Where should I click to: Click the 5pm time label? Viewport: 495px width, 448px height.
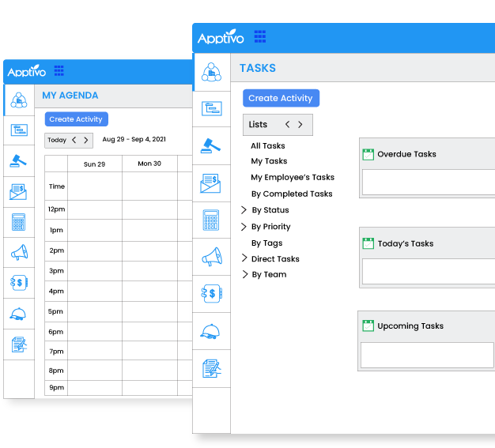55,311
